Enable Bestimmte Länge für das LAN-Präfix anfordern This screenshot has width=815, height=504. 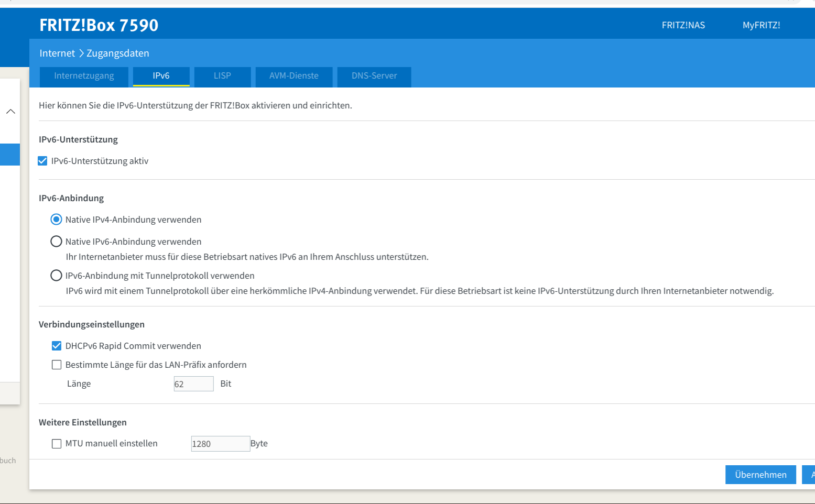[x=57, y=365]
